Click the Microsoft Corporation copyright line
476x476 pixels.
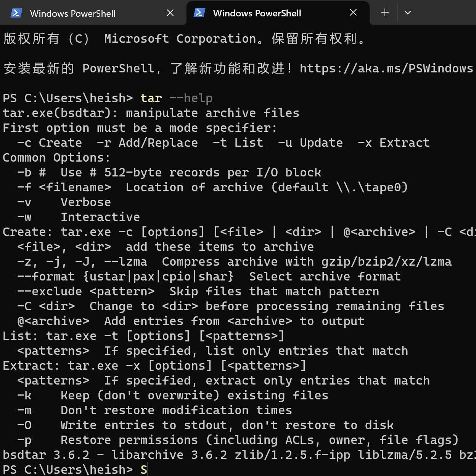point(183,38)
